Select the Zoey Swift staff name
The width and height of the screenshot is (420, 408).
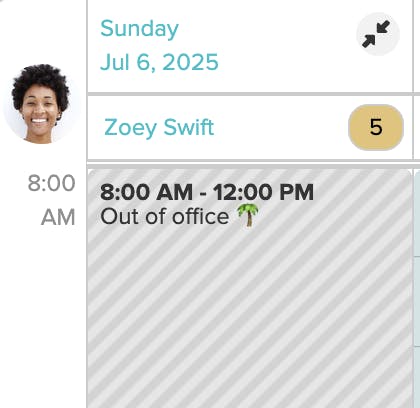159,128
